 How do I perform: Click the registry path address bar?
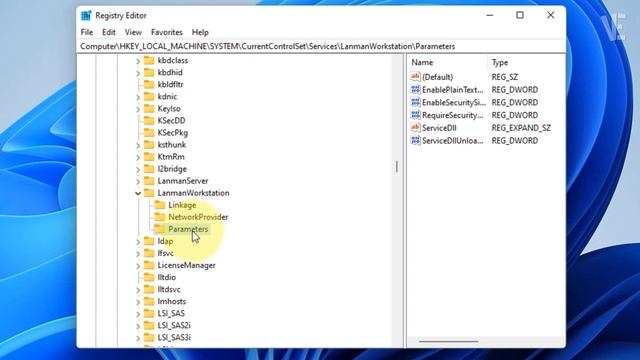(x=321, y=47)
